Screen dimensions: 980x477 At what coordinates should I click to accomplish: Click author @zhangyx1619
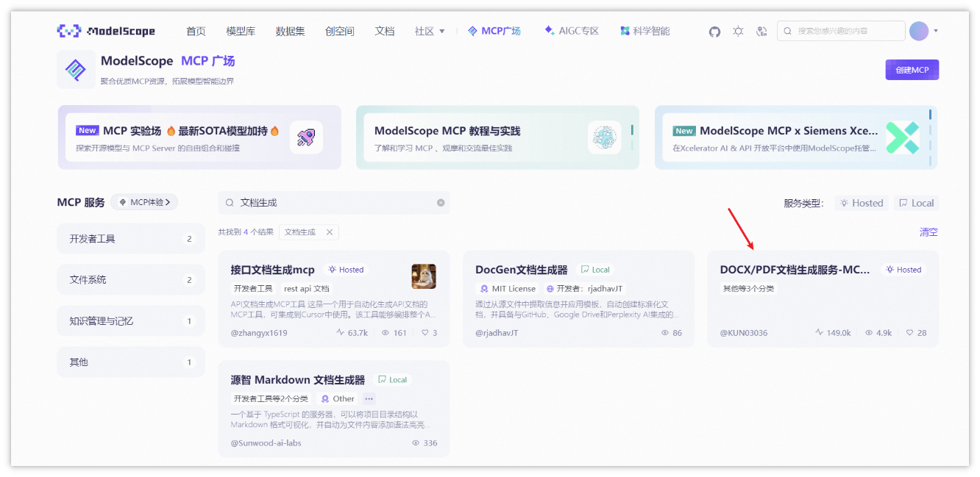pyautogui.click(x=259, y=333)
